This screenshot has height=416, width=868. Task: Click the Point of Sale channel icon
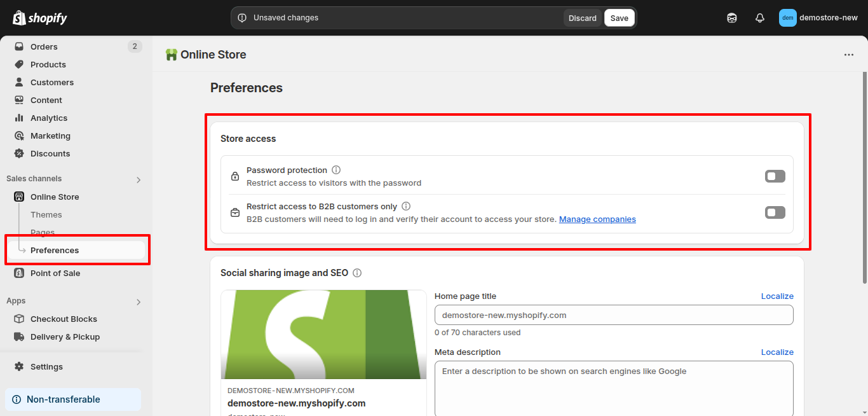pos(18,273)
